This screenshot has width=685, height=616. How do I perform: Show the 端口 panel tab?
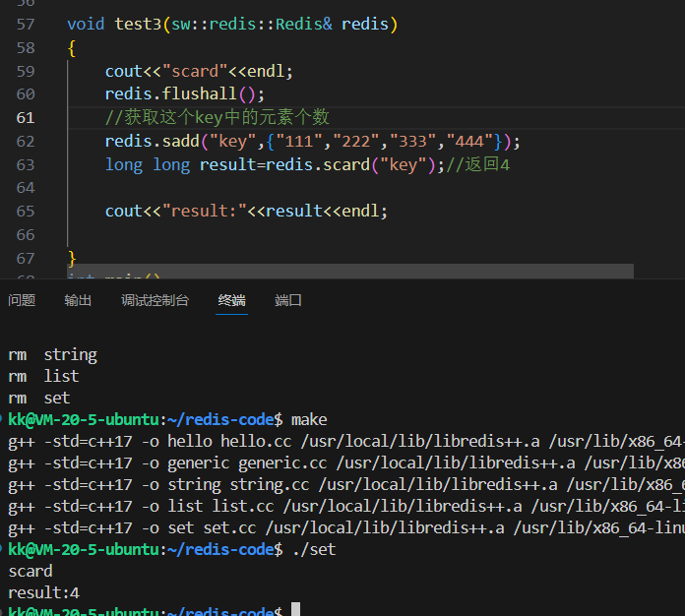[288, 300]
